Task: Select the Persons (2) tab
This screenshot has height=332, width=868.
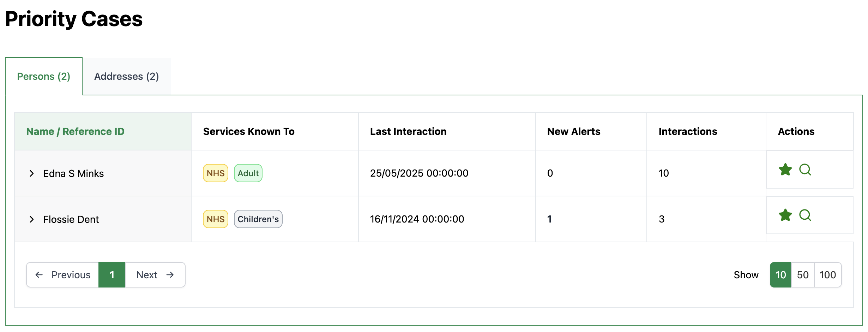Action: coord(44,76)
